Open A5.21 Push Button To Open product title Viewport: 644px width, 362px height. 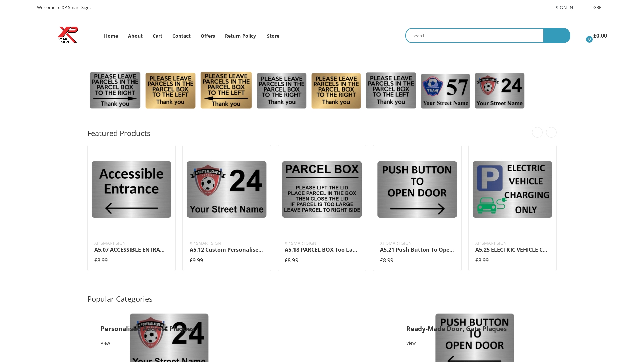(417, 250)
